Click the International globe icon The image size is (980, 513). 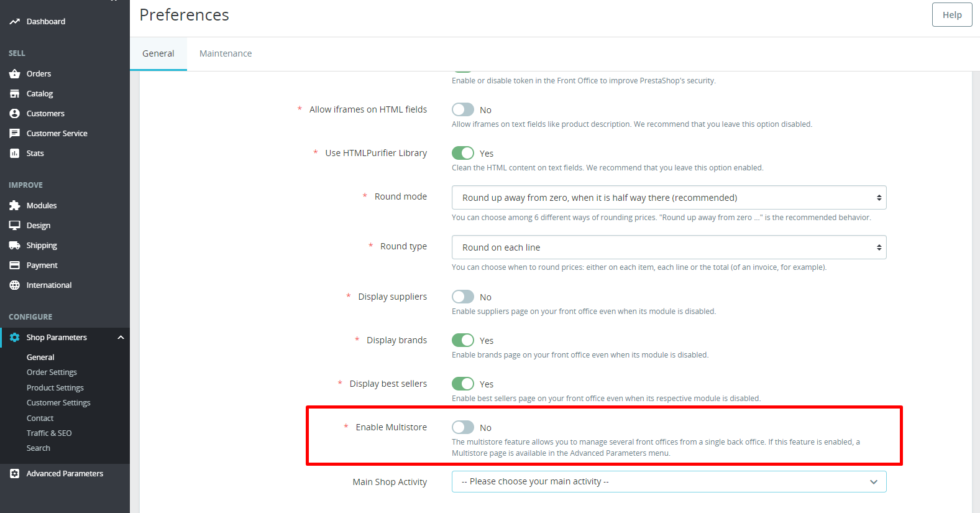click(14, 285)
